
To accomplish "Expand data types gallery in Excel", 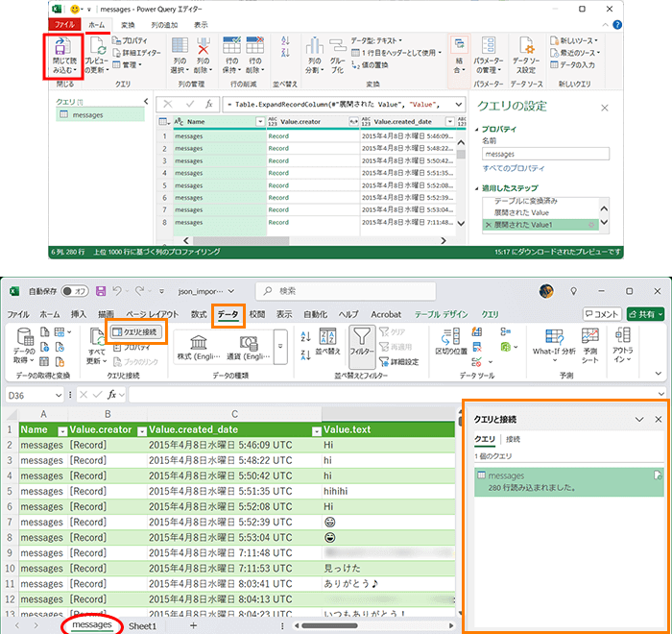I will pyautogui.click(x=280, y=346).
